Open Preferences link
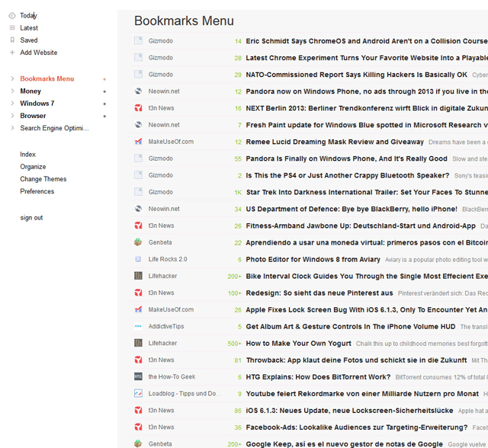Screen dimensions: 488x448 37,191
